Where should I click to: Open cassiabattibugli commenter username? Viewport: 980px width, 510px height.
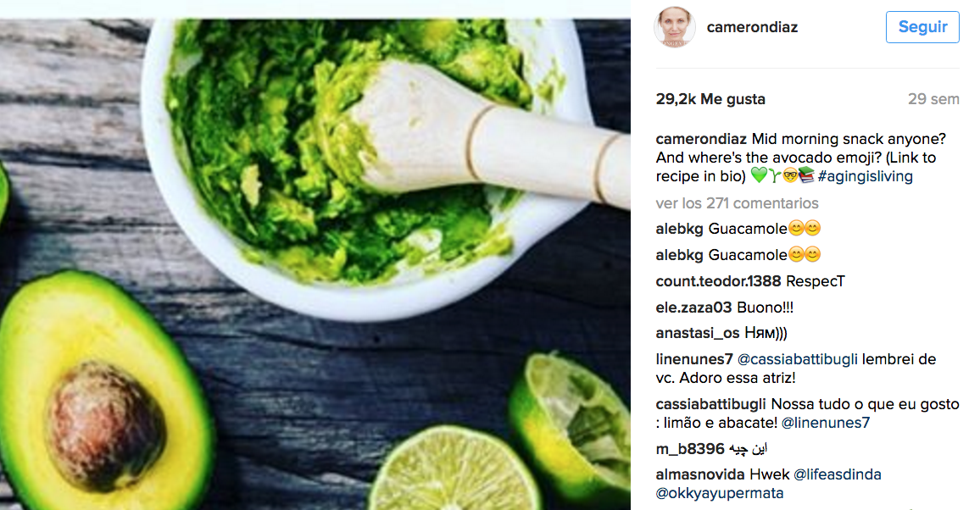point(710,404)
